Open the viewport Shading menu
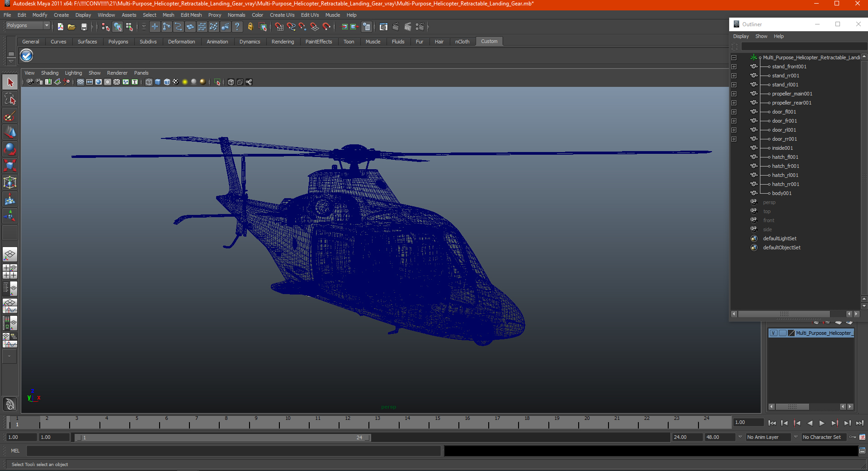This screenshot has height=471, width=868. (50, 73)
